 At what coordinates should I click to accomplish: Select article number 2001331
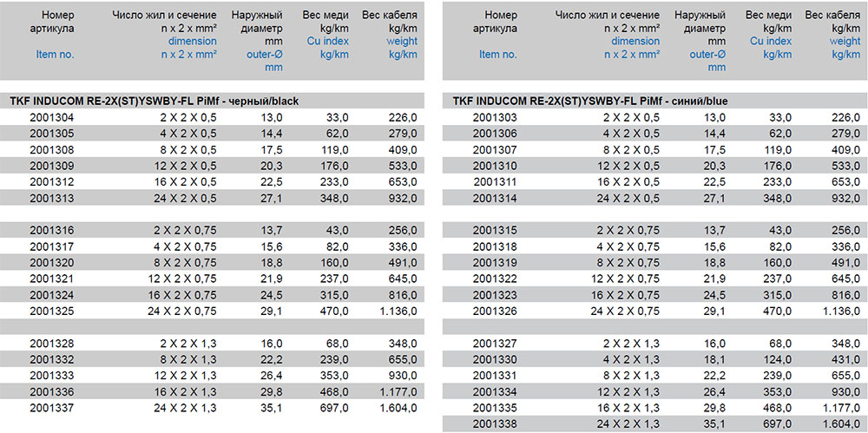[495, 376]
